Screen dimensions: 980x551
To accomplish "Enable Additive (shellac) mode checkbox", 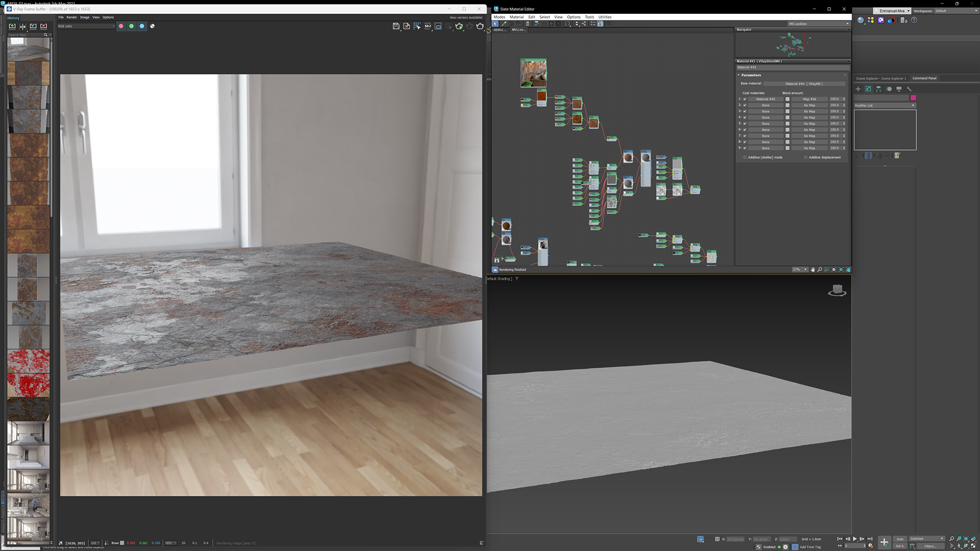I will 745,157.
